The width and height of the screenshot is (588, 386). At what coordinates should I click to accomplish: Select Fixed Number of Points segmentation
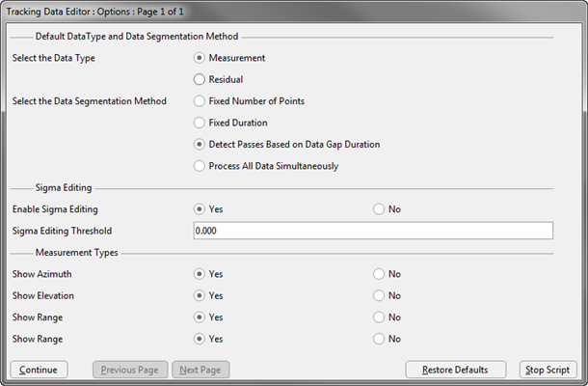tap(200, 101)
